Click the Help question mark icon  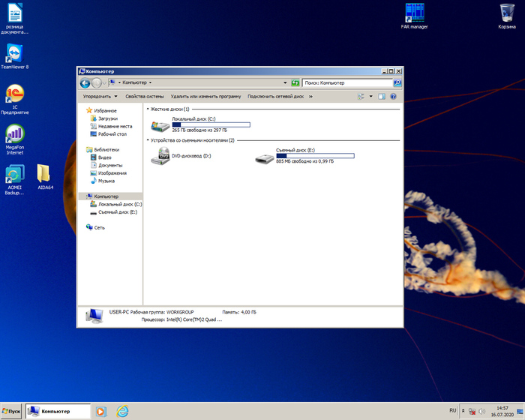coord(393,97)
